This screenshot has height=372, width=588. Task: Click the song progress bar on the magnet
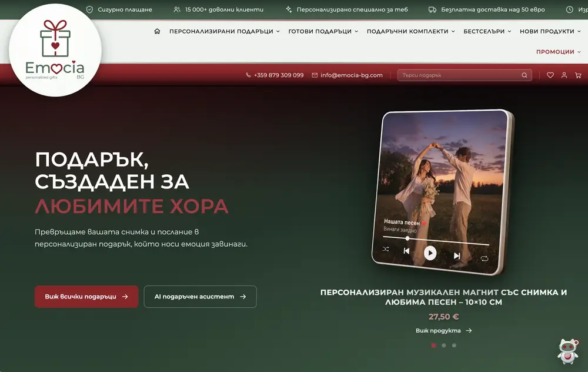tap(436, 241)
